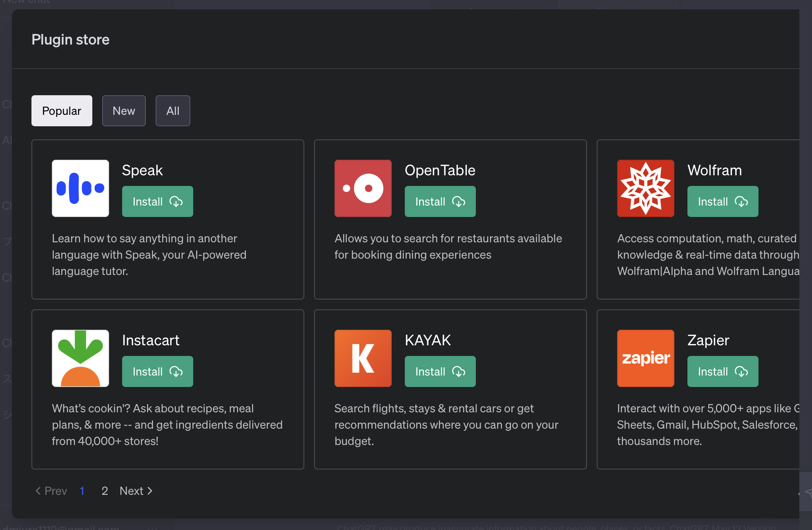This screenshot has width=812, height=530.
Task: Click the Plugin store heading
Action: [70, 40]
